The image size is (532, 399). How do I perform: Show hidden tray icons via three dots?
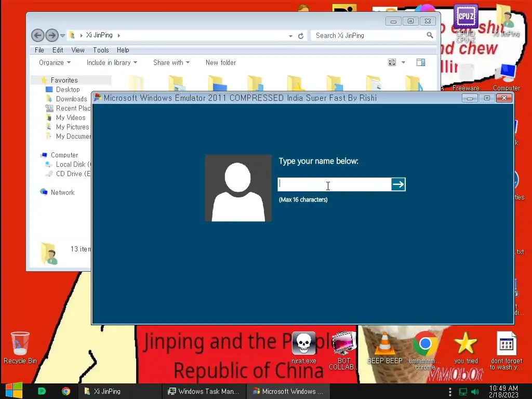point(450,392)
